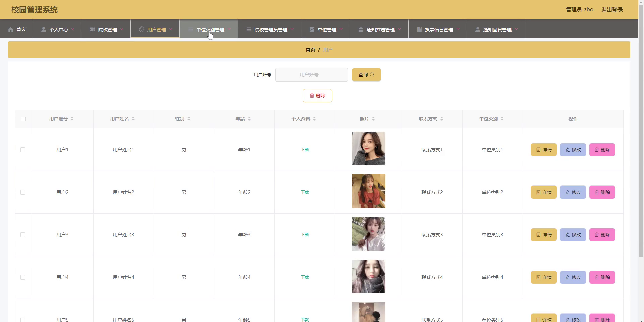This screenshot has height=322, width=644.
Task: Click the briefcase icon beside 通知推送管理
Action: (x=361, y=29)
